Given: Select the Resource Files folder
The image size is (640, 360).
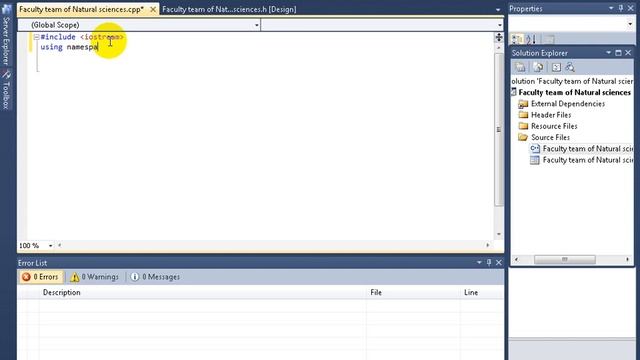Looking at the screenshot, I should (x=554, y=126).
